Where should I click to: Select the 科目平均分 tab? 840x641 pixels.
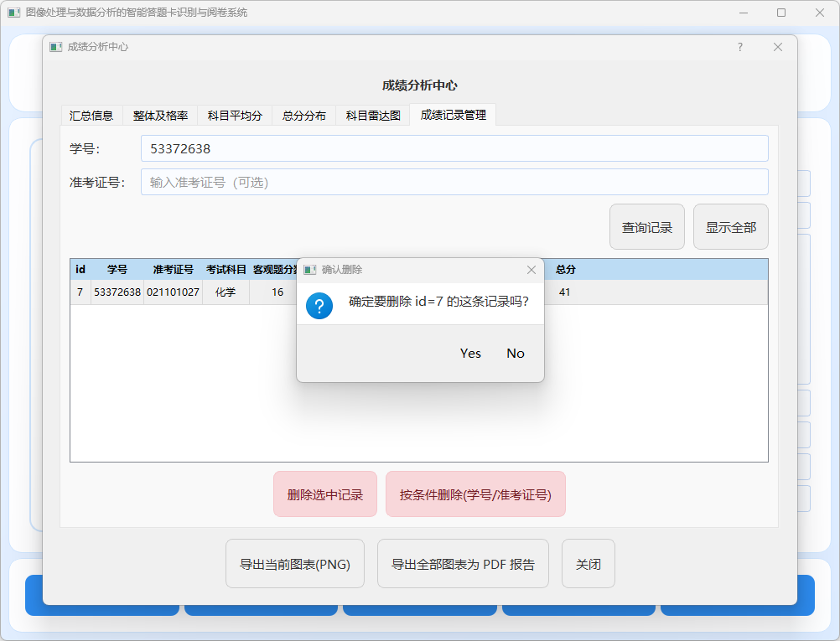[x=235, y=116]
